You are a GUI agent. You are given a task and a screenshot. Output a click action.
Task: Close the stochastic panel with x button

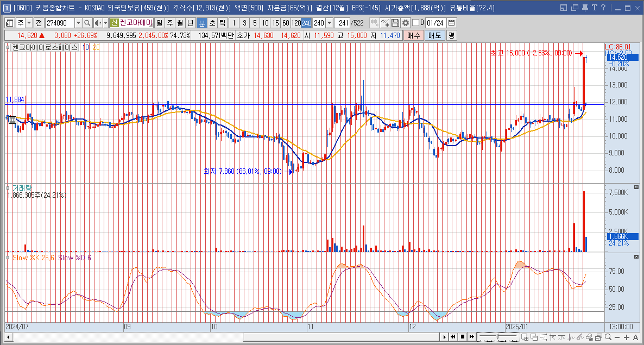coord(636,256)
